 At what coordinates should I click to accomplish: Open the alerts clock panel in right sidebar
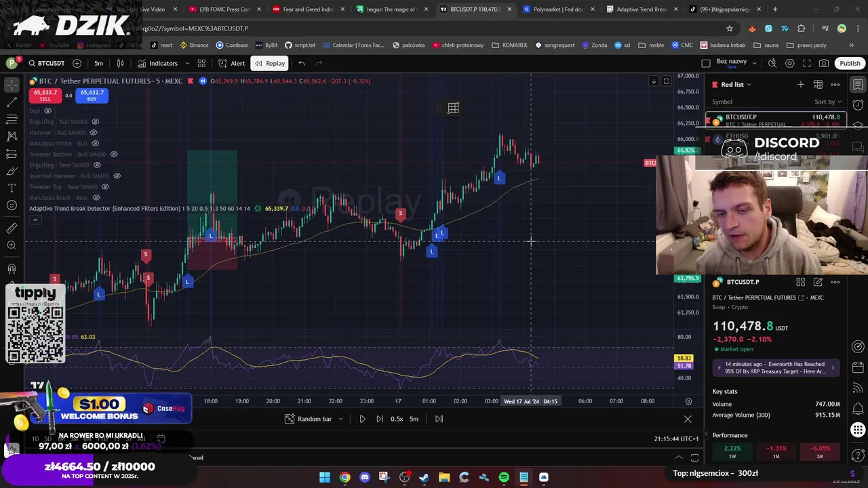click(x=858, y=105)
